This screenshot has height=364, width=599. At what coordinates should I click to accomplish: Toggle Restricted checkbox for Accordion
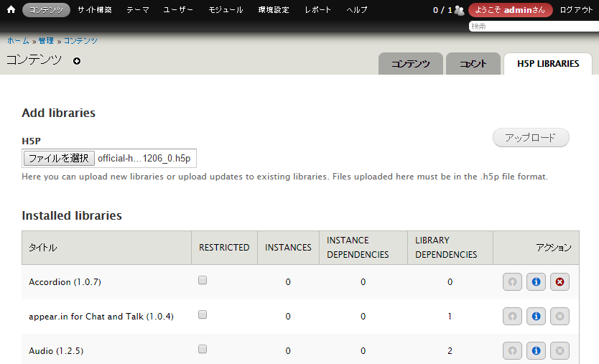[x=203, y=280]
